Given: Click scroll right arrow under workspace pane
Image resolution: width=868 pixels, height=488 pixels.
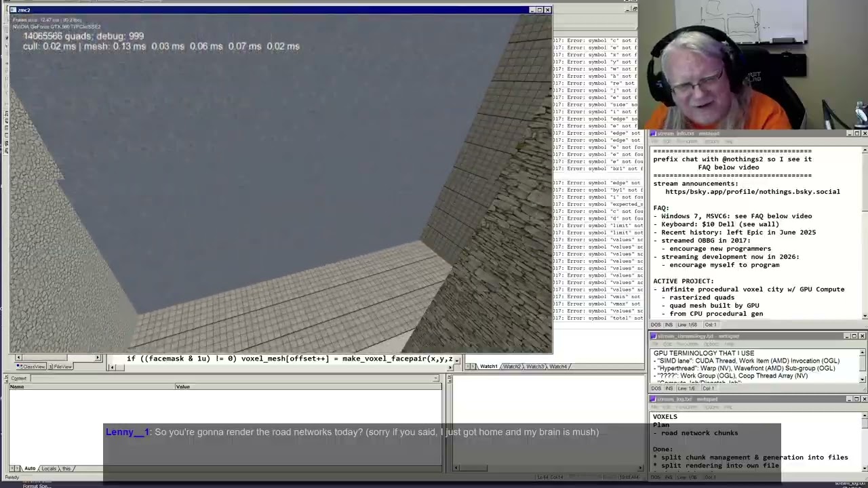Looking at the screenshot, I should click(x=98, y=358).
